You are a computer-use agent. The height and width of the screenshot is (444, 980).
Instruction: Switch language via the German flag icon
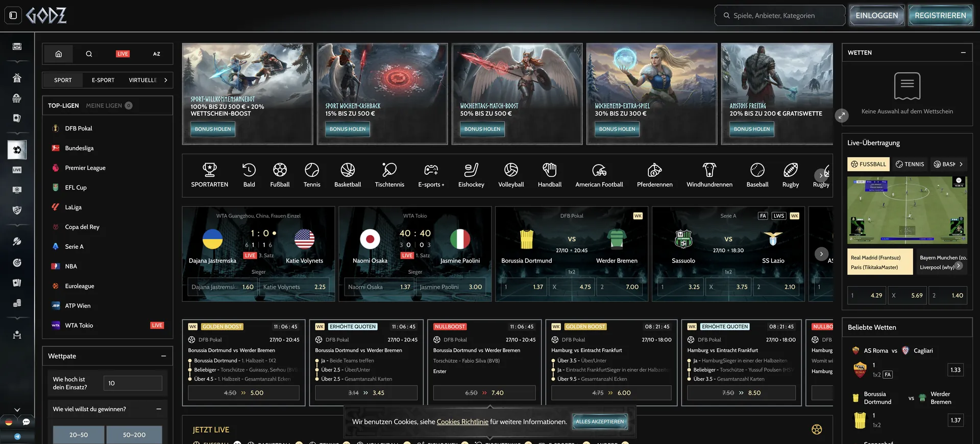pos(9,422)
